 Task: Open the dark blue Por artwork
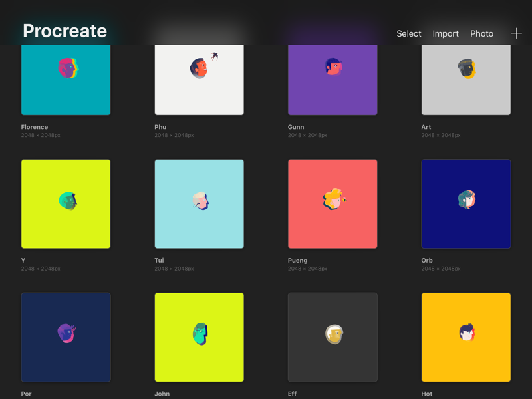pyautogui.click(x=65, y=336)
